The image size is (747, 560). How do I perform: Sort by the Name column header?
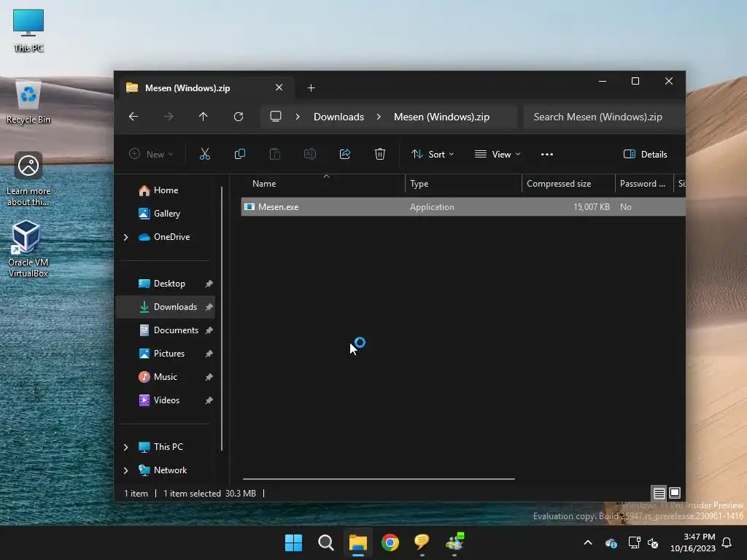pos(322,183)
